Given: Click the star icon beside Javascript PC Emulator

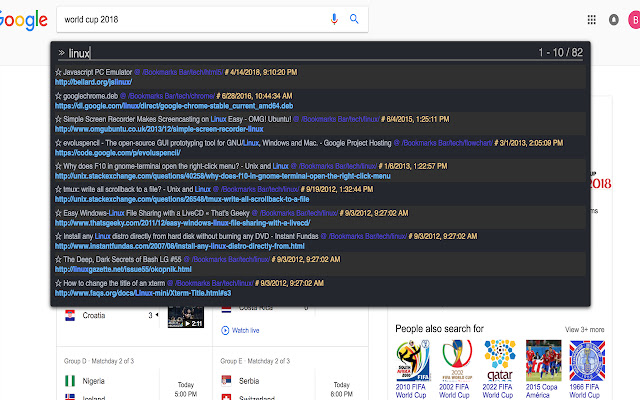Looking at the screenshot, I should 58,72.
